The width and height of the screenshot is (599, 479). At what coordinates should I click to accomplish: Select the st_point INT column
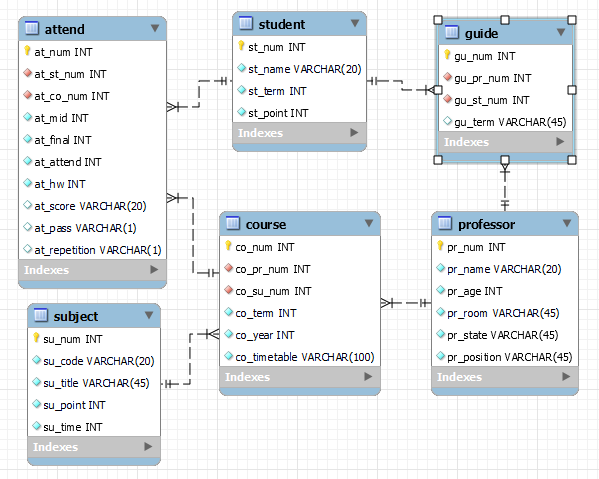(300, 113)
